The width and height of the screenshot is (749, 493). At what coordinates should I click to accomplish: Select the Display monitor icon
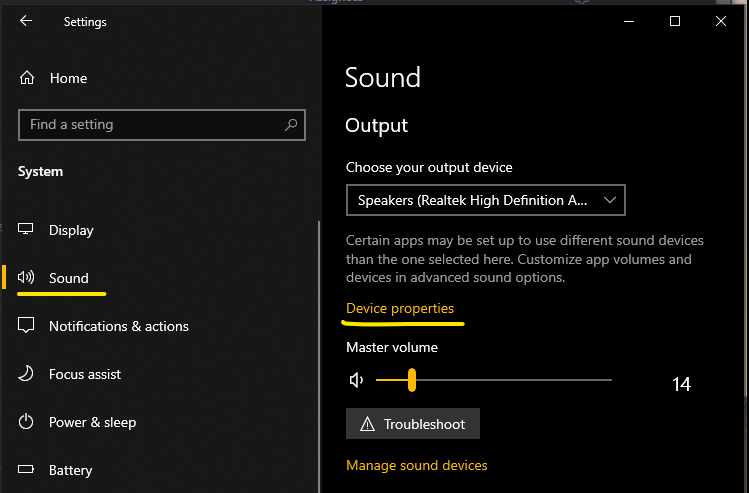[26, 229]
